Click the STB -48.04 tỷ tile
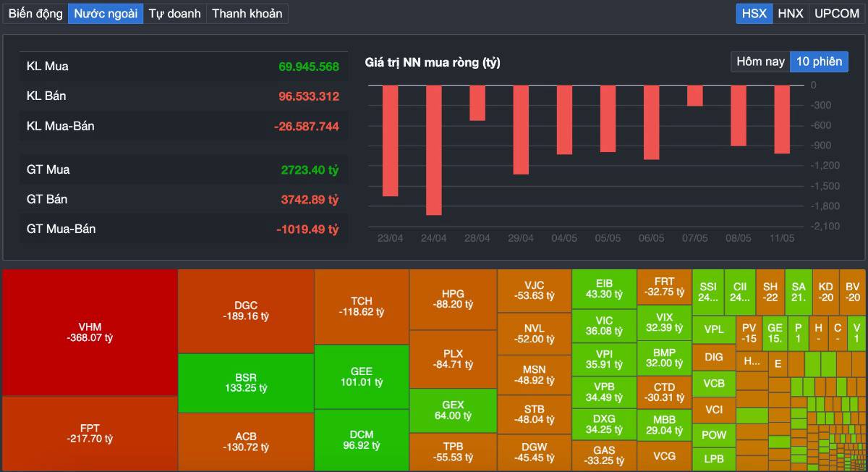The image size is (868, 472). click(x=534, y=414)
